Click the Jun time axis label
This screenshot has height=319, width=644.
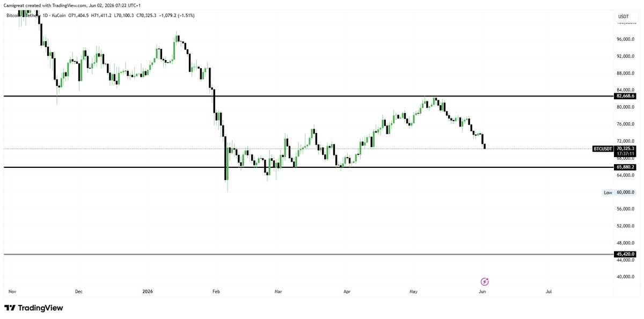point(482,292)
